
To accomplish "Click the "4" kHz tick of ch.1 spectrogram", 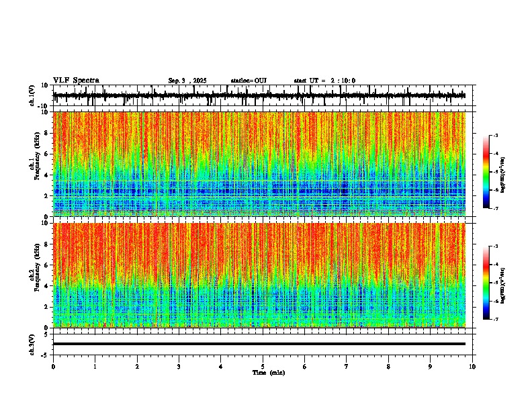I will pyautogui.click(x=46, y=175).
